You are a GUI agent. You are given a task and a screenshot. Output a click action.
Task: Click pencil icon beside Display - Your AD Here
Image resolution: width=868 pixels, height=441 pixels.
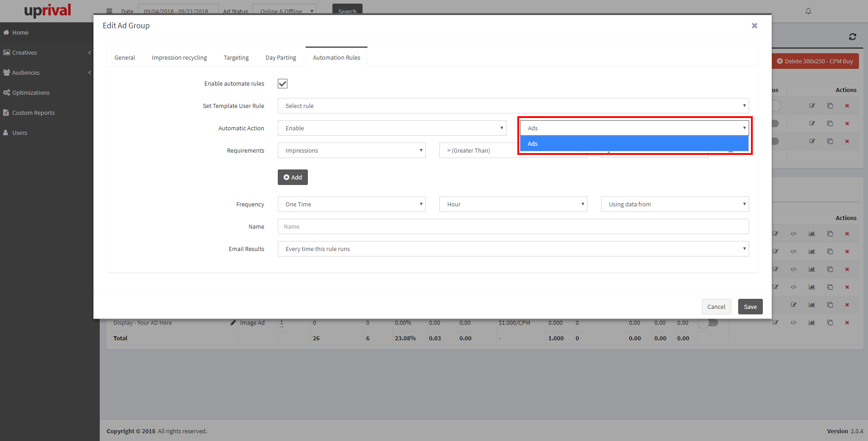(x=233, y=323)
